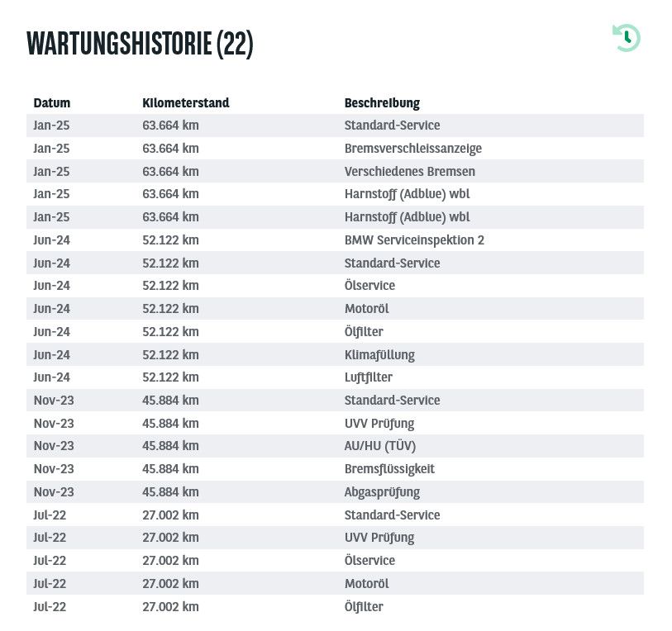Click the 45.884 km value beside Bremsflüssigkeit
Viewport: 672px width, 631px height.
(x=170, y=469)
